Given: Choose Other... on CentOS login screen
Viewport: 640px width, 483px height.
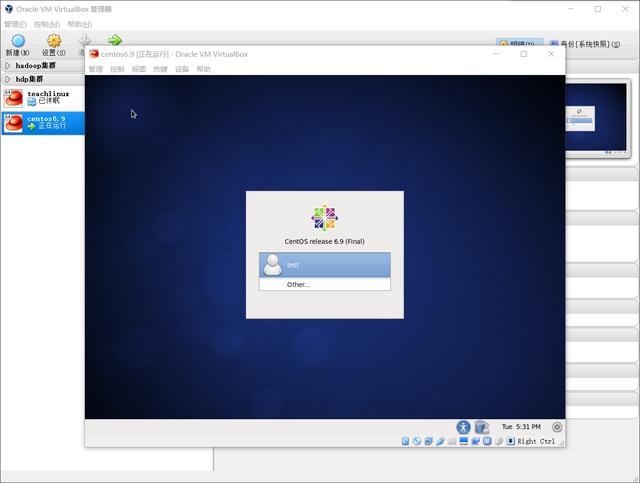Looking at the screenshot, I should point(324,285).
